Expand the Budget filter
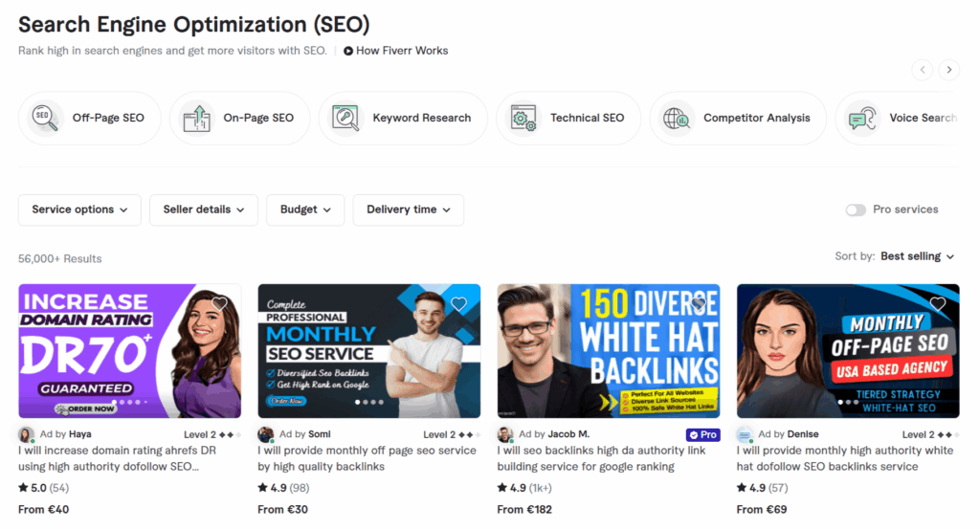 pyautogui.click(x=305, y=210)
